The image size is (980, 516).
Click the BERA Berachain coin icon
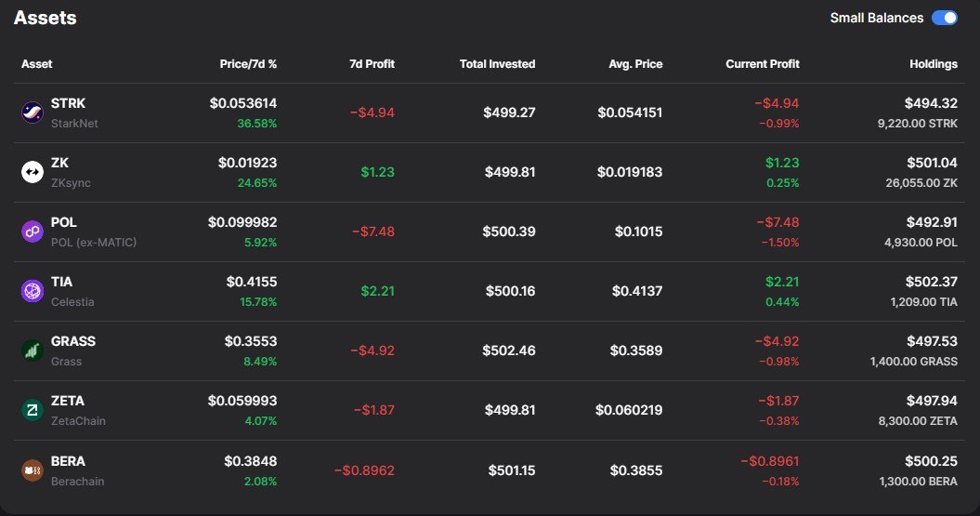(33, 470)
